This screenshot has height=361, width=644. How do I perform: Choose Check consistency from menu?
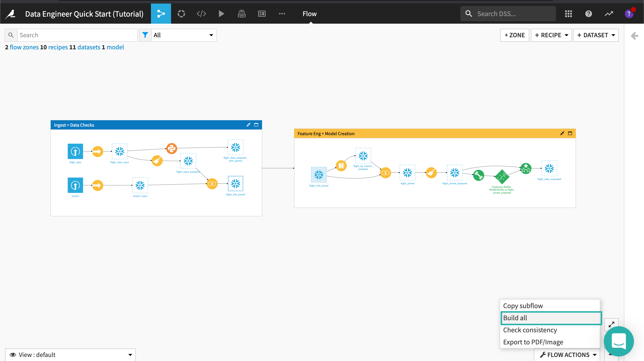[550, 330]
